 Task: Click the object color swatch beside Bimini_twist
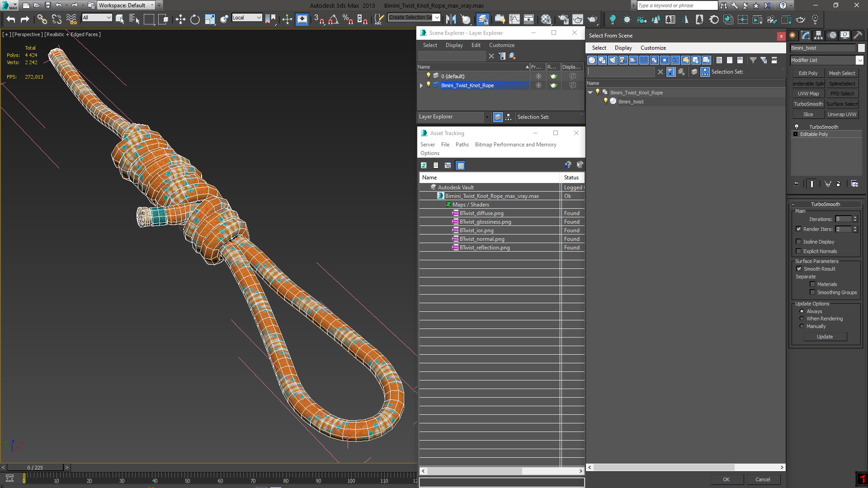(861, 48)
